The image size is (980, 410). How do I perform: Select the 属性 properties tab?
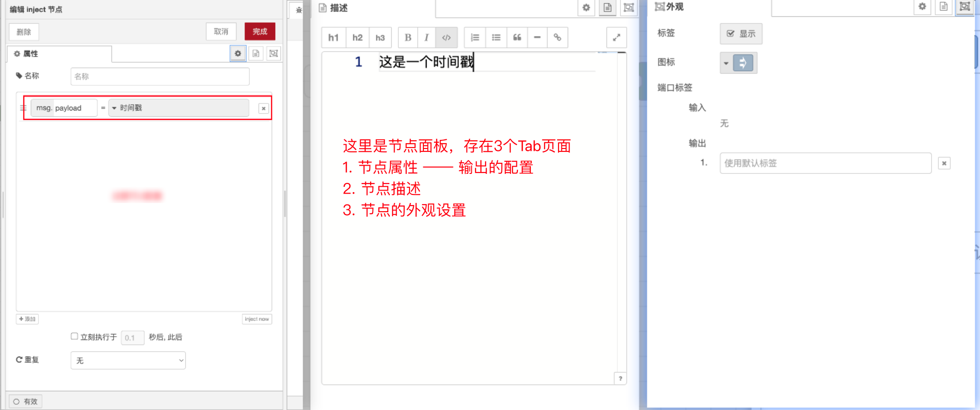tap(59, 54)
